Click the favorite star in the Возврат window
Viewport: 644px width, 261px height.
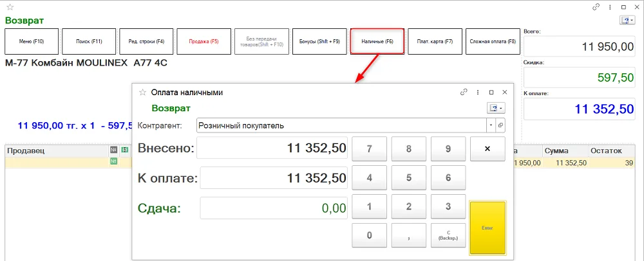[x=10, y=7]
